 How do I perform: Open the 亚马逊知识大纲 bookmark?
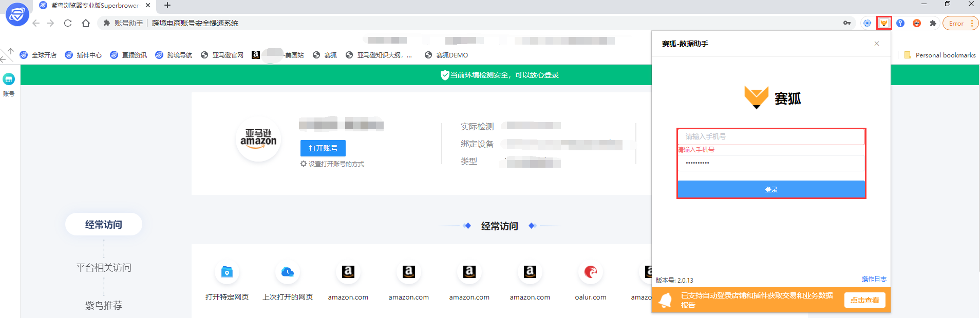coord(379,55)
